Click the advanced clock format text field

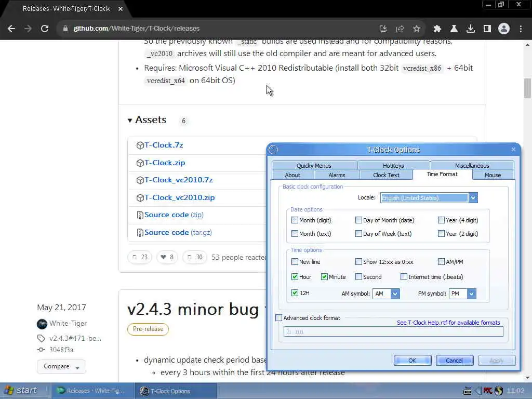coord(393,331)
